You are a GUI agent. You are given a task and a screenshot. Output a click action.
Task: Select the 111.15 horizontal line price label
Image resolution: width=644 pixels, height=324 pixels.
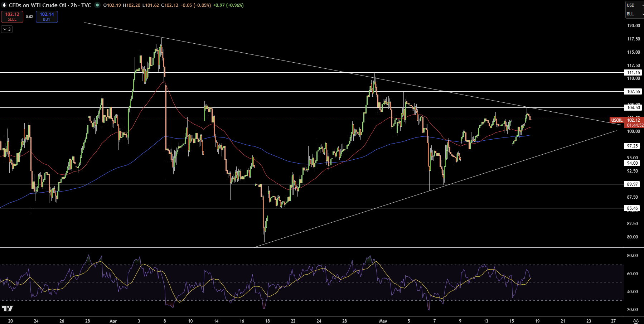point(633,73)
